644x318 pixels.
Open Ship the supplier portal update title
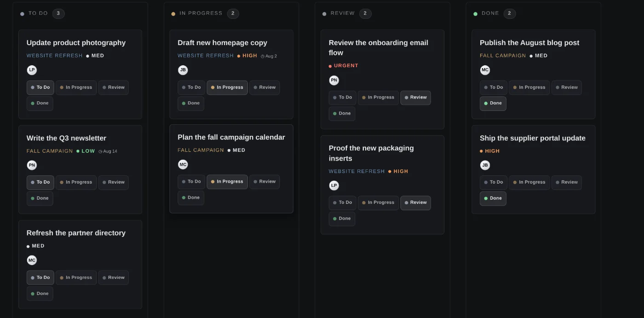click(x=533, y=138)
